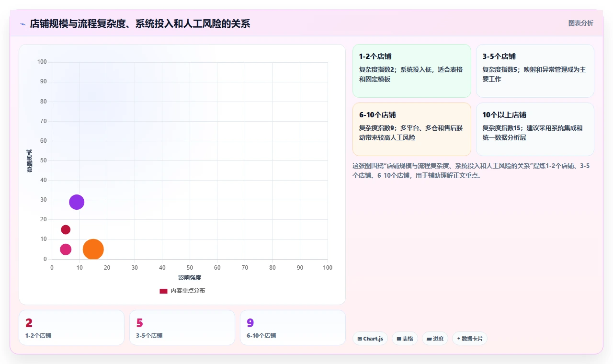
Task: Click the stat card showing number 9
Action: [x=293, y=328]
